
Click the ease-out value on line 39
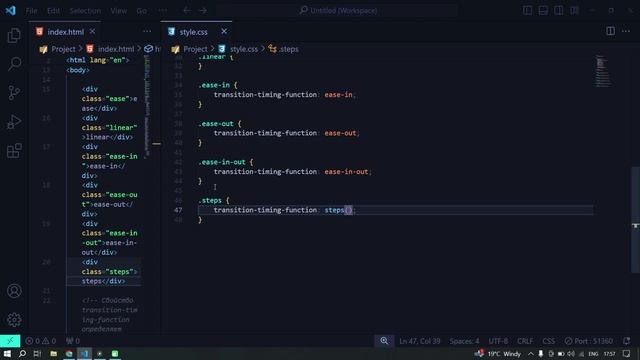(340, 133)
